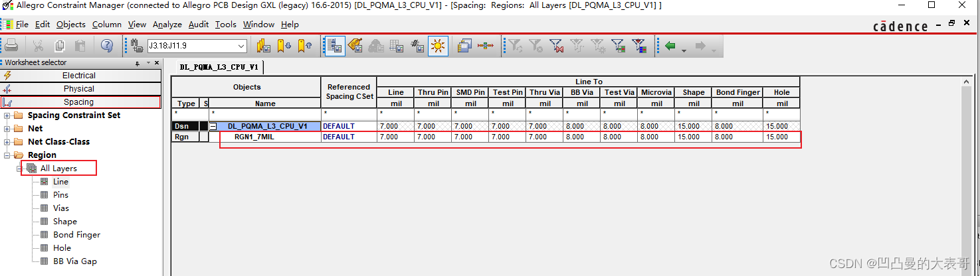Click the find/select objects icon beside the combo box
The width and height of the screenshot is (980, 276).
coord(138,46)
